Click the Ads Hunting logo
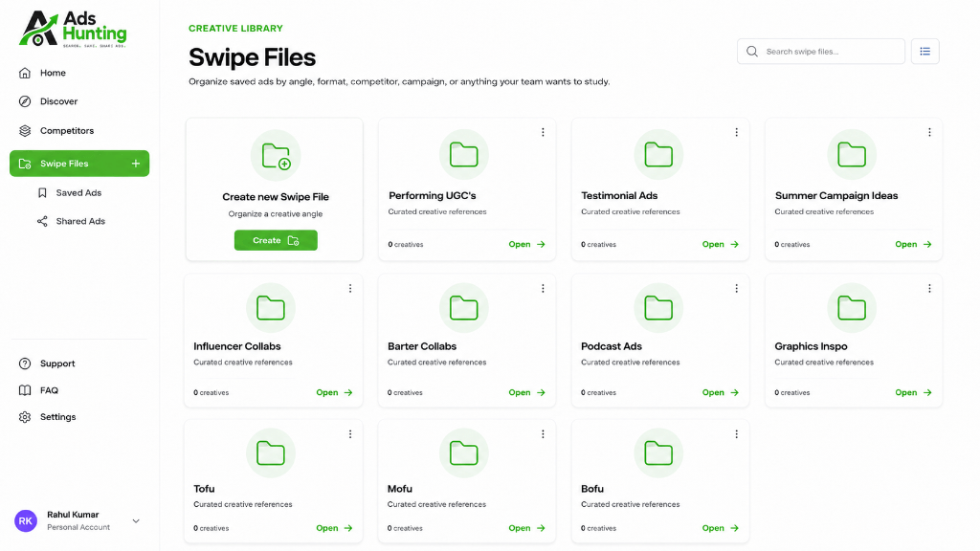Image resolution: width=980 pixels, height=551 pixels. tap(73, 29)
